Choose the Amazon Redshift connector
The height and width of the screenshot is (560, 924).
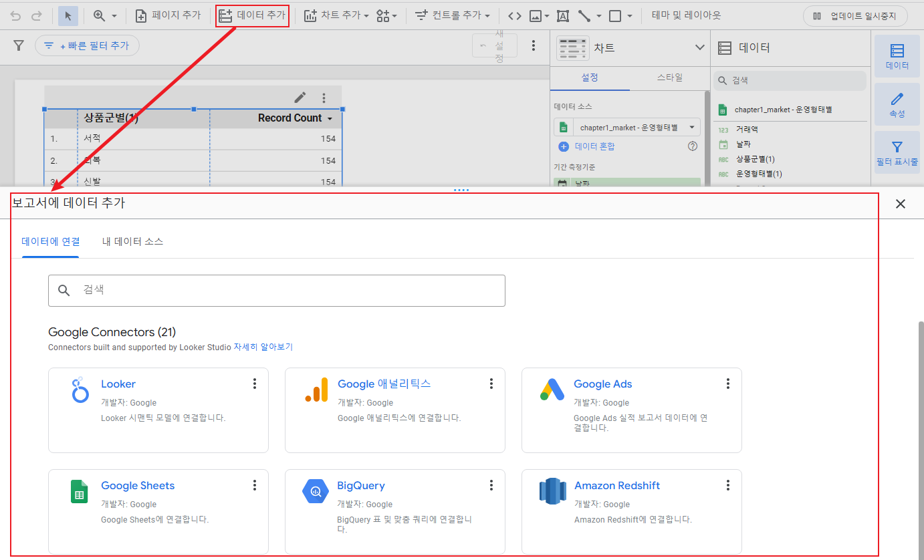tap(632, 512)
